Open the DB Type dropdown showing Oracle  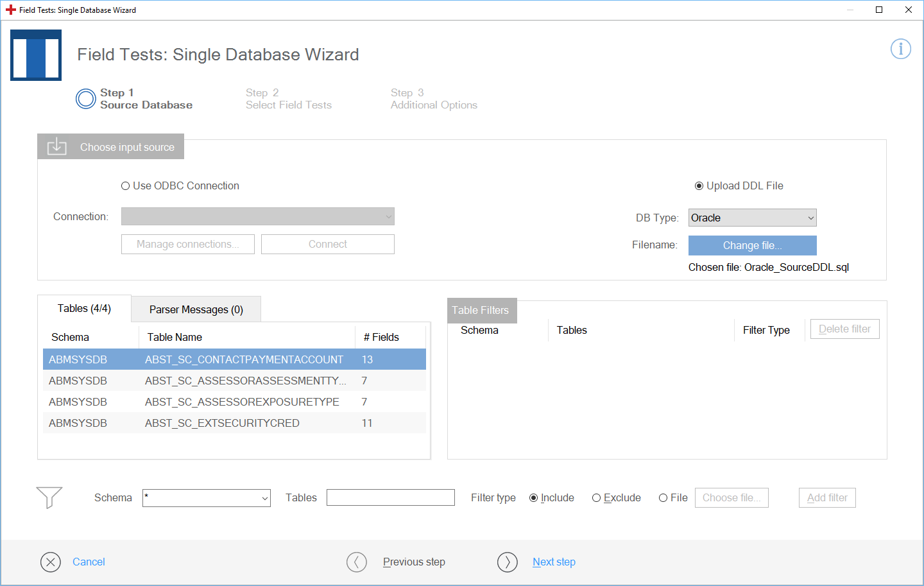pos(752,218)
